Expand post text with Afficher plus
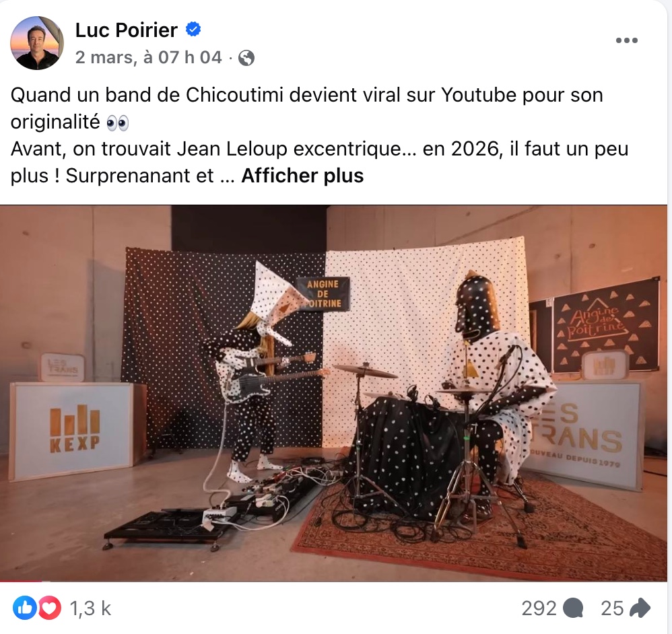This screenshot has height=634, width=672. pyautogui.click(x=302, y=176)
